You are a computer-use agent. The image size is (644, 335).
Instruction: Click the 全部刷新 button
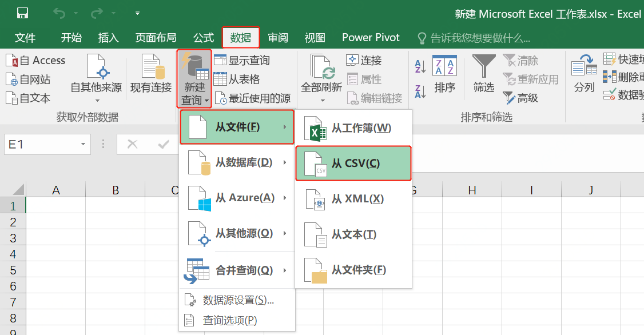(x=321, y=78)
